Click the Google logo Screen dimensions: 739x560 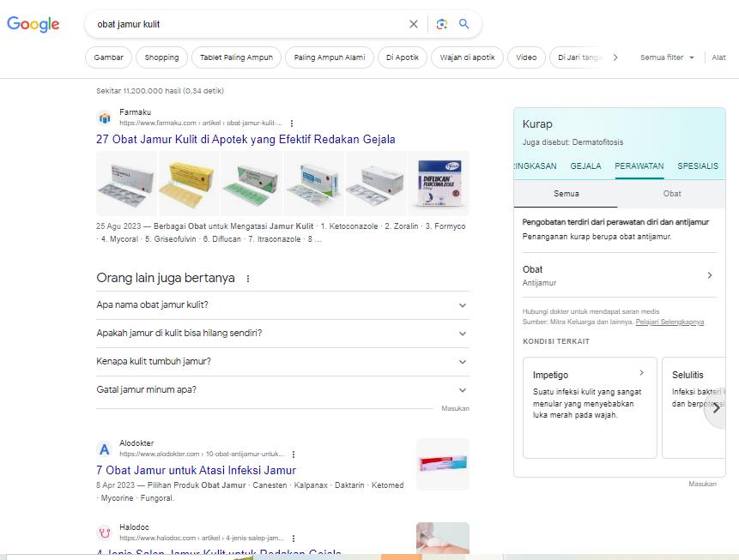point(33,24)
